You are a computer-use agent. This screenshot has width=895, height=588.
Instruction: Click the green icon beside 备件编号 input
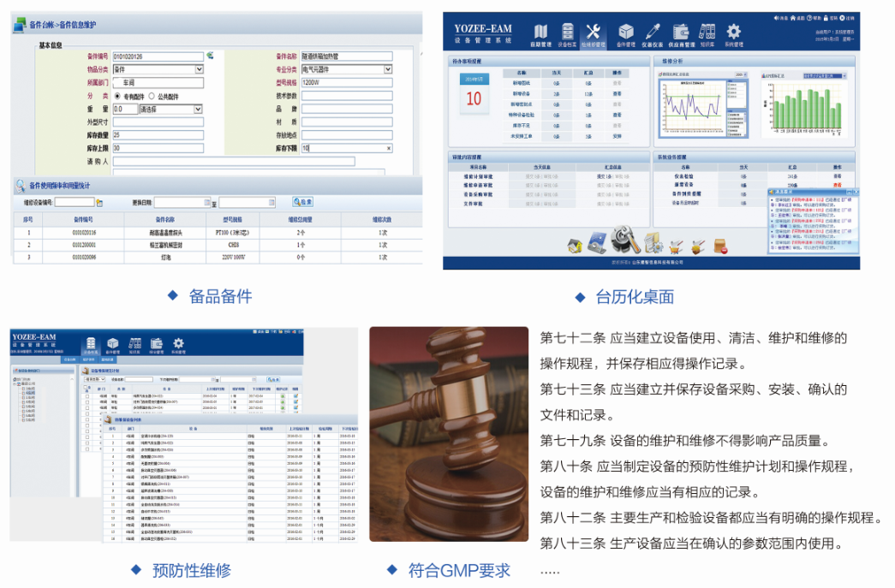click(x=209, y=54)
